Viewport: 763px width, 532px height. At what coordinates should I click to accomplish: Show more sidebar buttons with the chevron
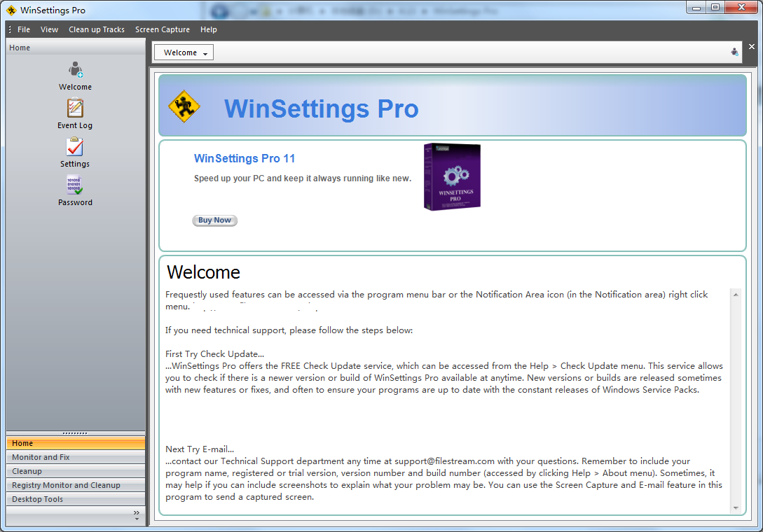(136, 515)
